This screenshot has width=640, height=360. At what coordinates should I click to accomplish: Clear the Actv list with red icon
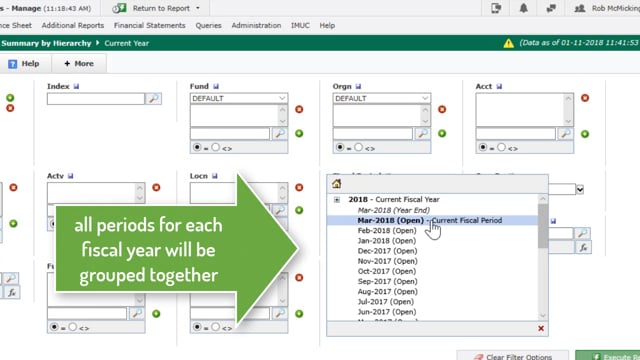click(156, 187)
